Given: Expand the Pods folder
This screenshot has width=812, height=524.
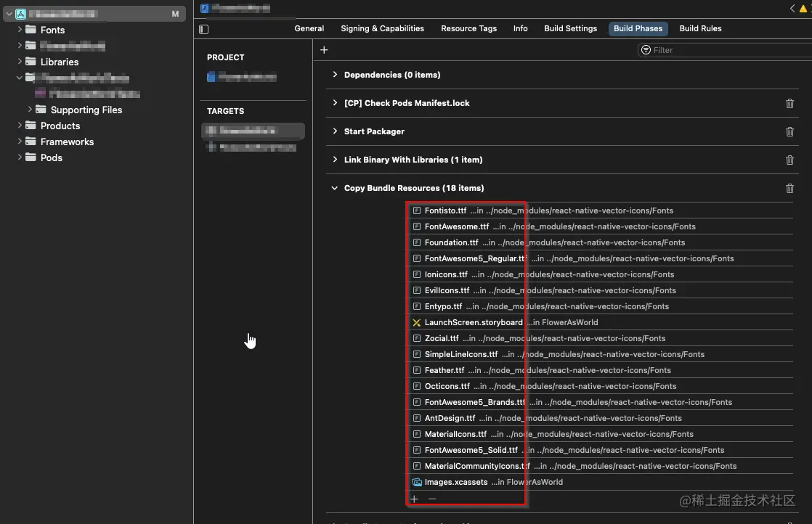Looking at the screenshot, I should click(20, 157).
